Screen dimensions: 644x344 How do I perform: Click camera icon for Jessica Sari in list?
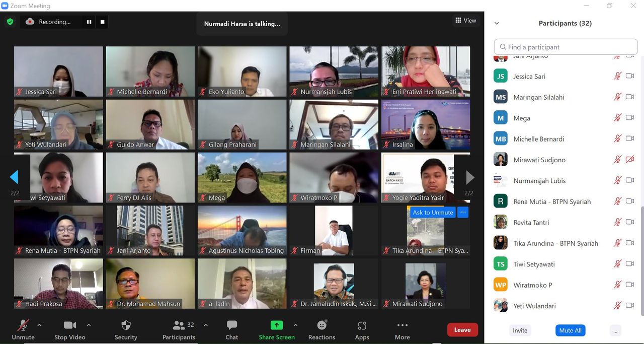(x=630, y=76)
